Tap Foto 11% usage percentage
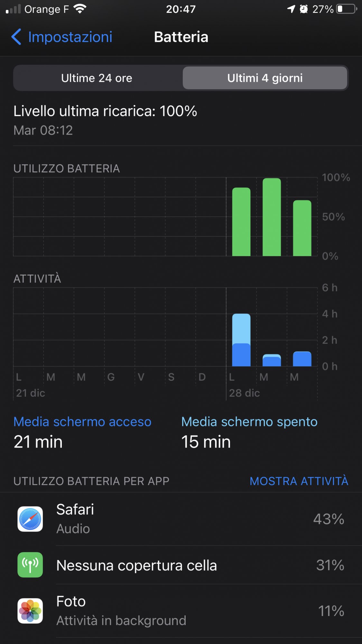The height and width of the screenshot is (644, 362). pyautogui.click(x=331, y=611)
